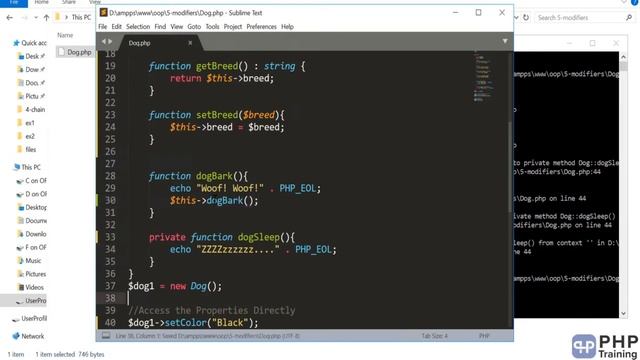Viewport: 640px width, 360px height.
Task: Open ex1 folder in navigation pane
Action: point(27,123)
